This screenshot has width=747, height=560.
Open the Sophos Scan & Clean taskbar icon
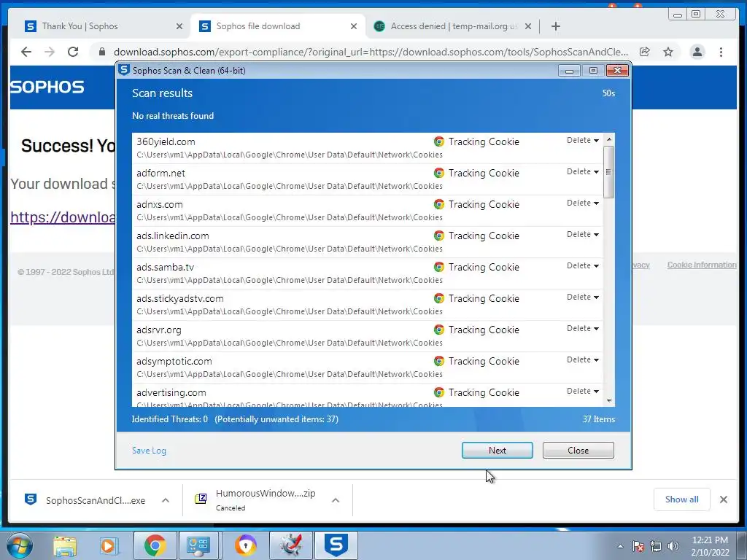click(x=336, y=545)
